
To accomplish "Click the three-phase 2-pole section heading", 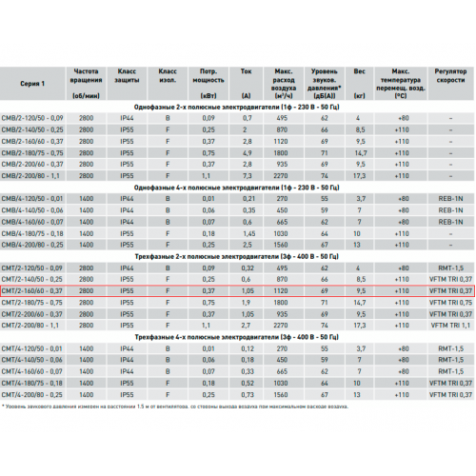I will point(237,256).
